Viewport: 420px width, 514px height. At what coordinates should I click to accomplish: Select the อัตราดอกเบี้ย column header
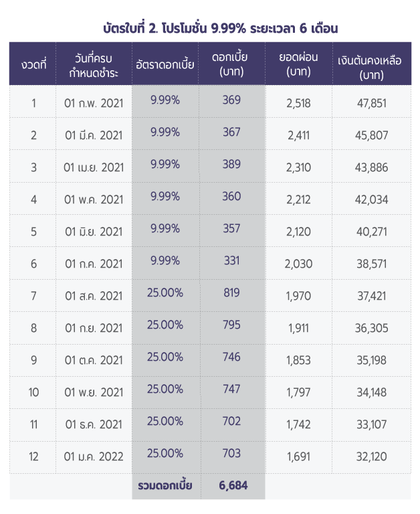pos(165,64)
